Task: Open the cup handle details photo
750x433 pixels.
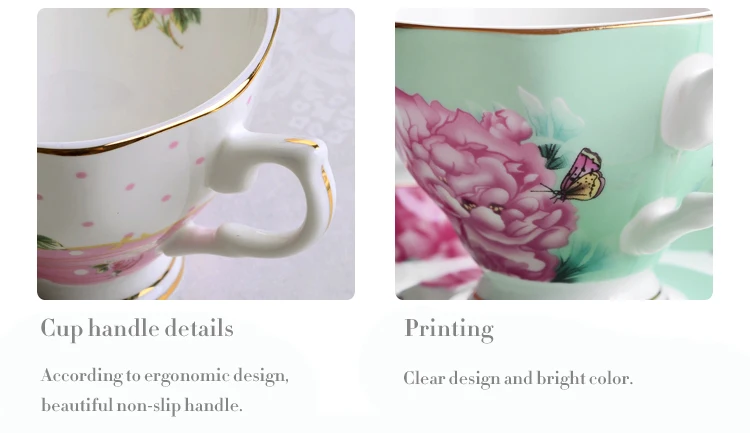Action: (x=196, y=154)
